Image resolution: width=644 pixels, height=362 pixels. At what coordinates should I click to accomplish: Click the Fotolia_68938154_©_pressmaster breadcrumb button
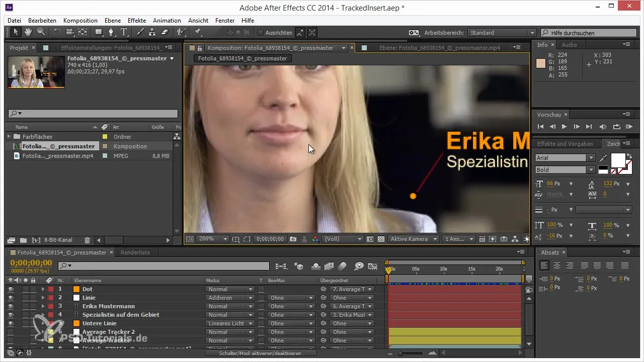[243, 58]
